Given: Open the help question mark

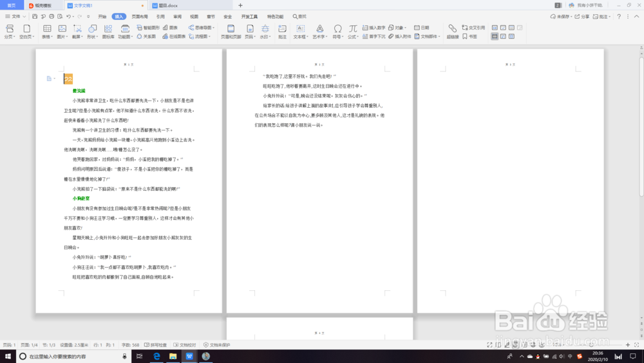Looking at the screenshot, I should pos(619,17).
